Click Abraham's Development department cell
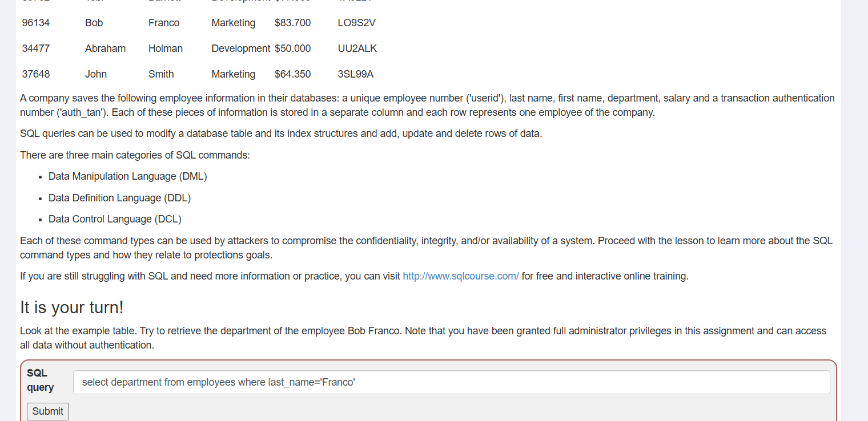The image size is (868, 421). point(240,48)
